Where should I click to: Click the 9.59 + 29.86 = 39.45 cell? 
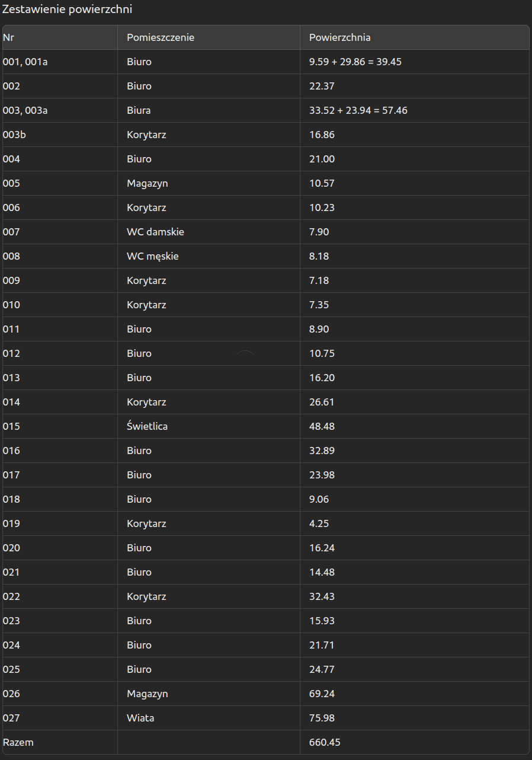(355, 62)
